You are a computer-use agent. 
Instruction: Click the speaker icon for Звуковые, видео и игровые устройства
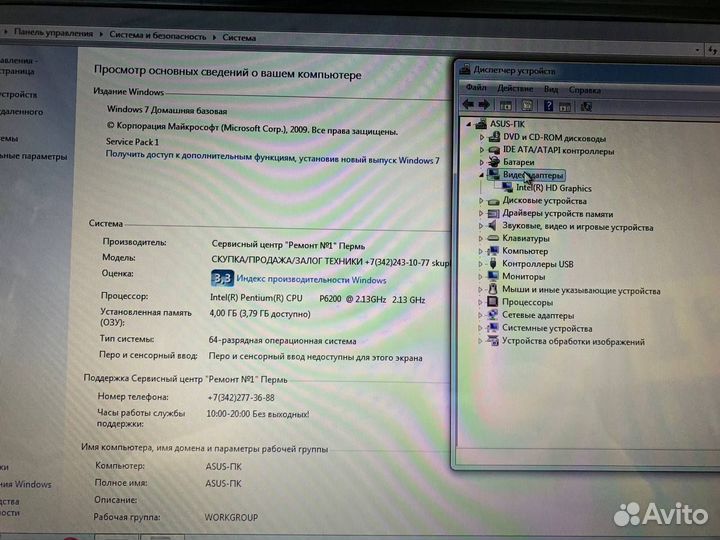[493, 225]
